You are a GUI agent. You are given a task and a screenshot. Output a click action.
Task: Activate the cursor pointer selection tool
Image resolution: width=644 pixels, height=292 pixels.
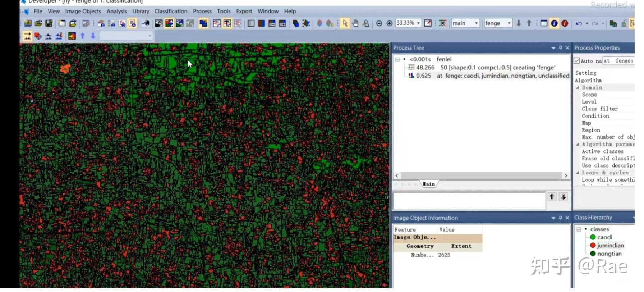click(345, 23)
